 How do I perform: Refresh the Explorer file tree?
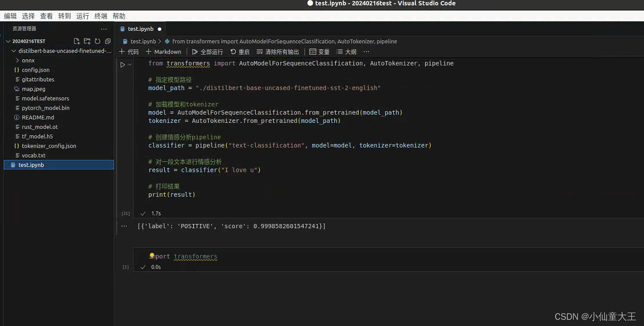(97, 41)
